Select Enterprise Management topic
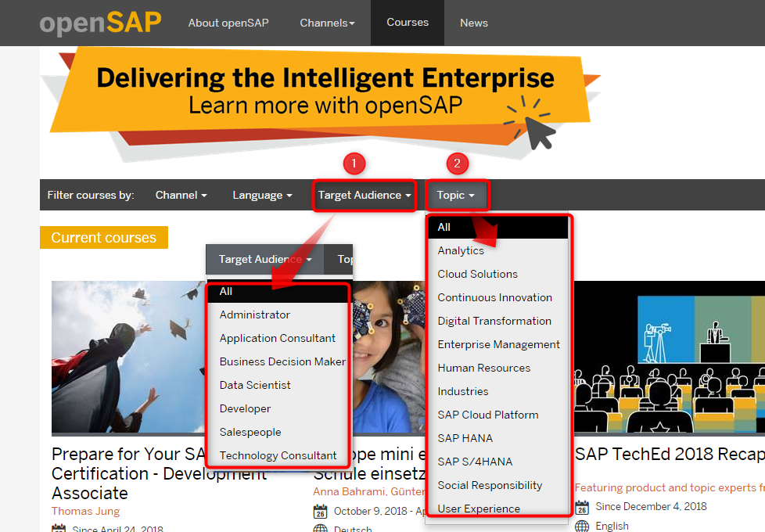This screenshot has width=765, height=532. (x=498, y=344)
